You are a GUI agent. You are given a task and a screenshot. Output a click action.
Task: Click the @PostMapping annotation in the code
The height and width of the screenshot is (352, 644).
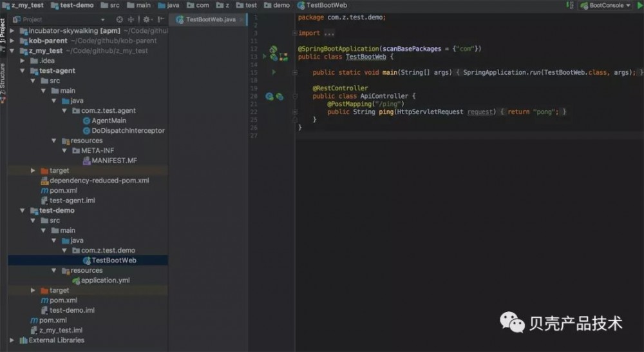(x=349, y=104)
